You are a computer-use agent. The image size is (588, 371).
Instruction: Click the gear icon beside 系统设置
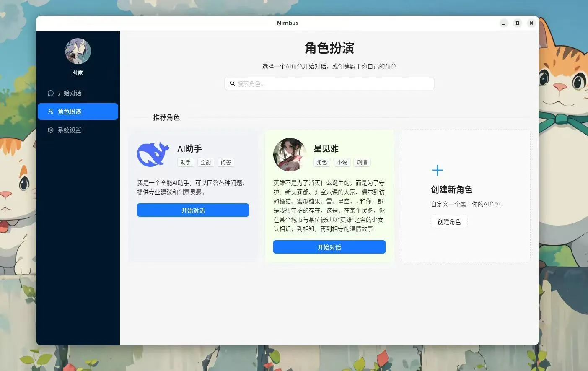(x=51, y=130)
